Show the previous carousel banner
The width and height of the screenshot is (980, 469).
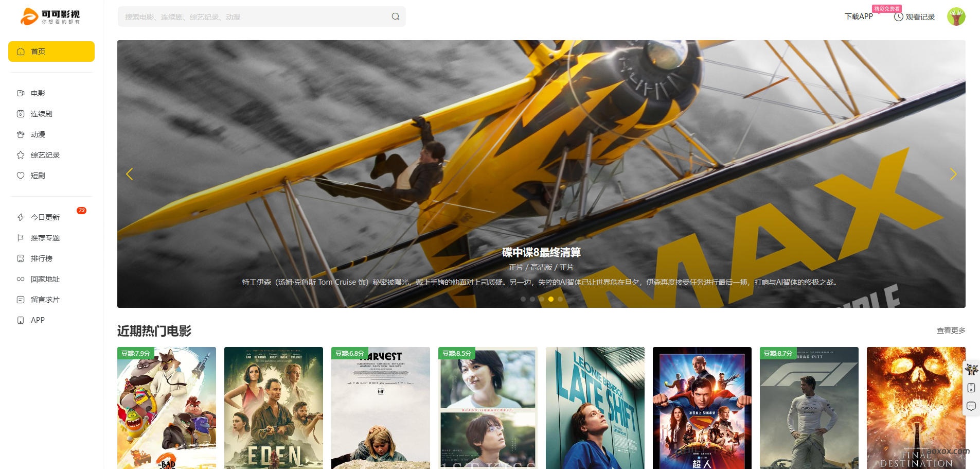pos(130,174)
